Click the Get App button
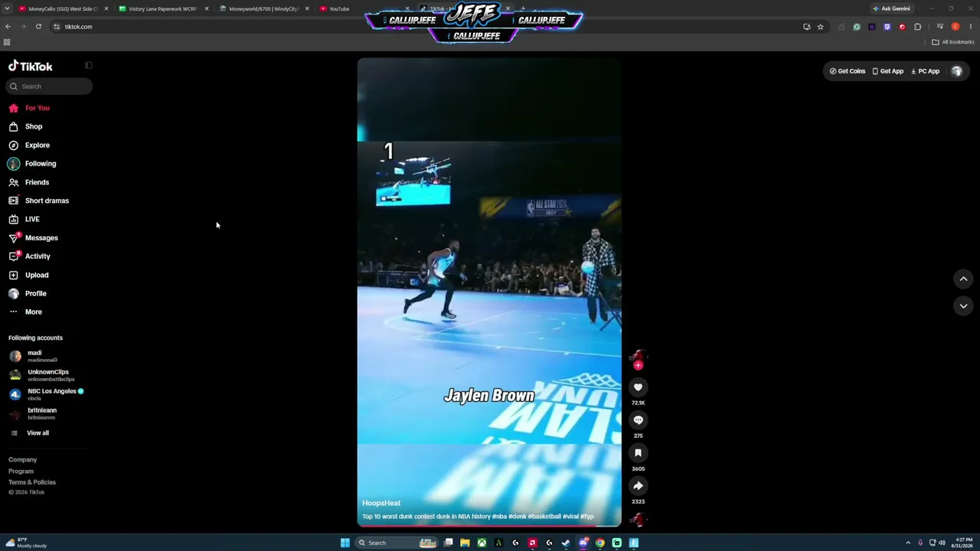Screen dimensions: 980x551 tap(887, 71)
